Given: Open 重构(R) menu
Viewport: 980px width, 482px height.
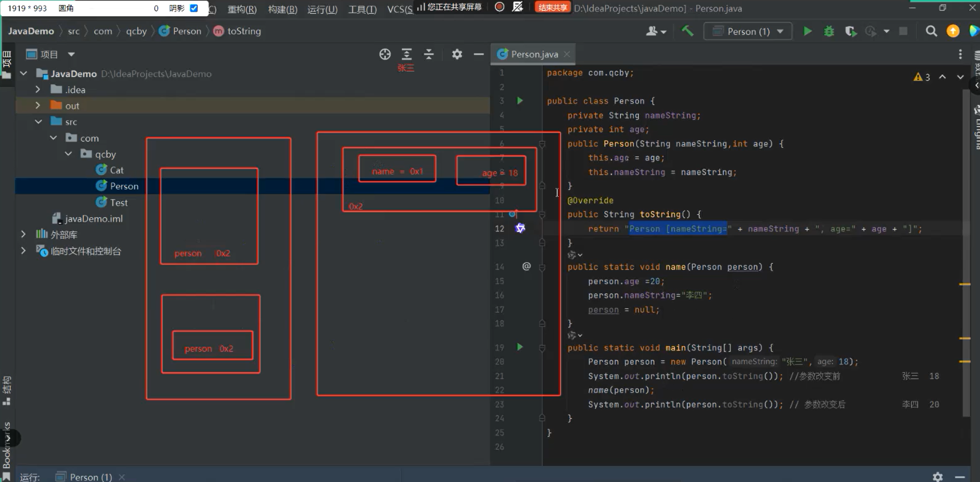Looking at the screenshot, I should point(242,9).
